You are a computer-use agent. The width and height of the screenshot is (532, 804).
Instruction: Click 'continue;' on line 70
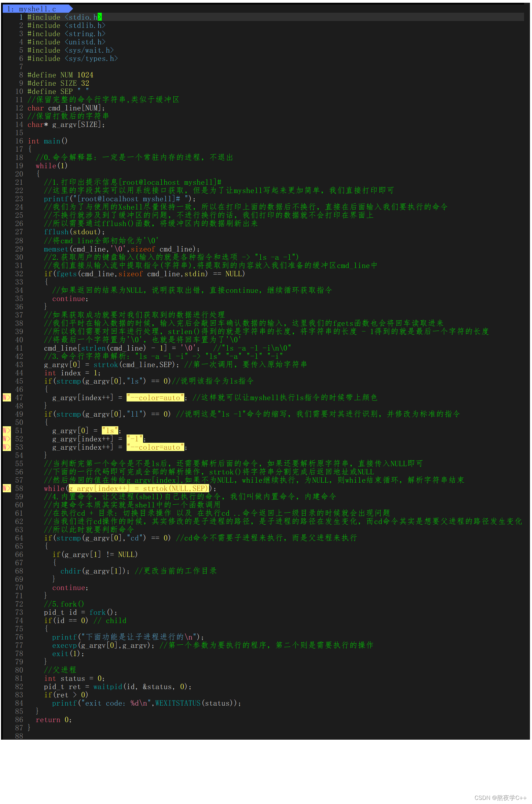point(70,588)
